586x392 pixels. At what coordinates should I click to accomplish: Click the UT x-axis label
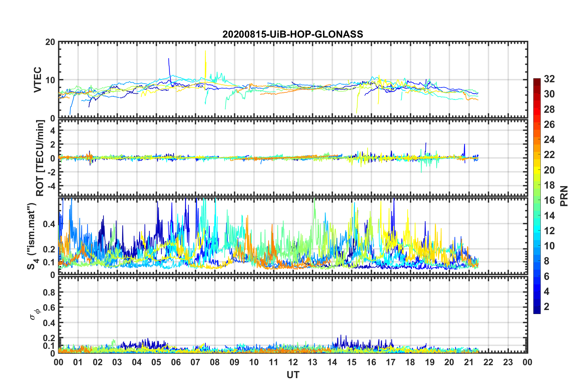pyautogui.click(x=293, y=375)
